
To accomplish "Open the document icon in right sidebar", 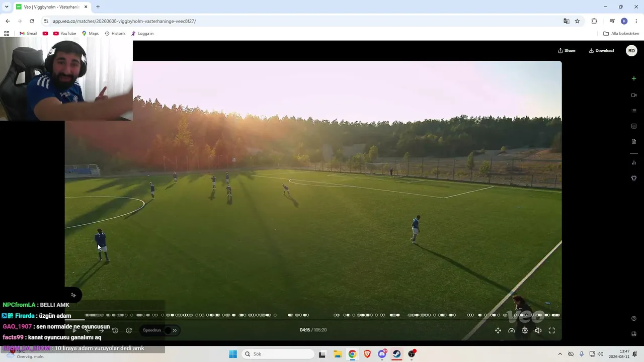I will [634, 142].
